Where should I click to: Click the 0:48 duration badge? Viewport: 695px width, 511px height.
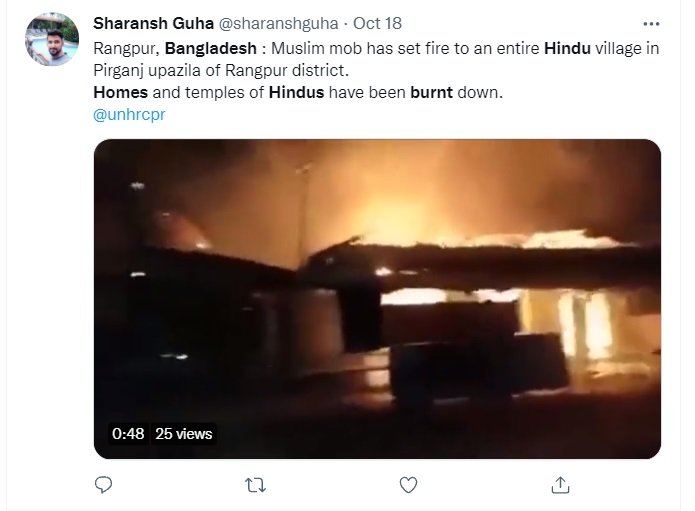coord(128,433)
